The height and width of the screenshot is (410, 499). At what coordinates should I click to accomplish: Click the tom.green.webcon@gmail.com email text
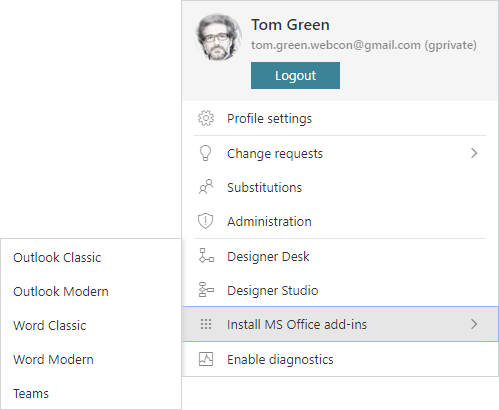click(x=336, y=45)
